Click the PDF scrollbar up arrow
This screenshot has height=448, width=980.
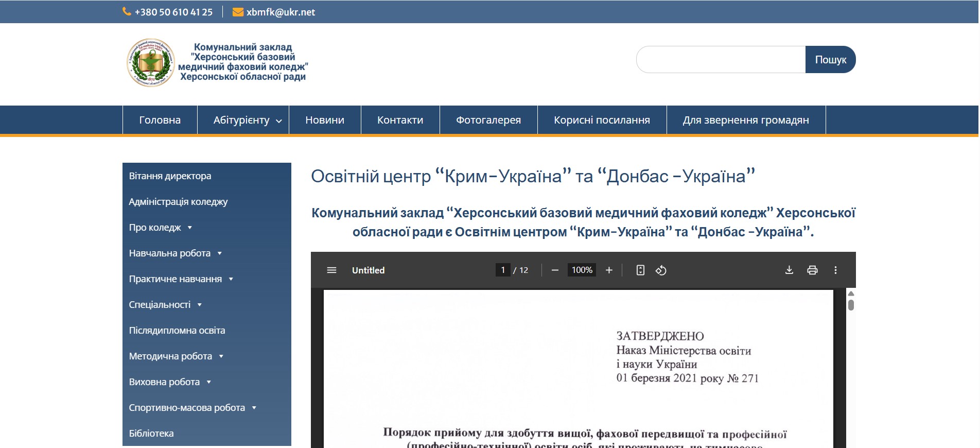(851, 294)
